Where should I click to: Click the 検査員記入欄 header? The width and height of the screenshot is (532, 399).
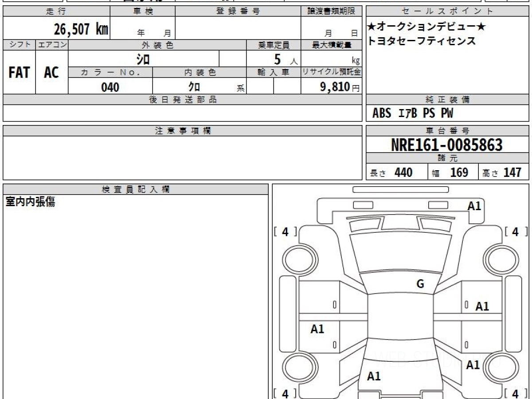(x=136, y=189)
